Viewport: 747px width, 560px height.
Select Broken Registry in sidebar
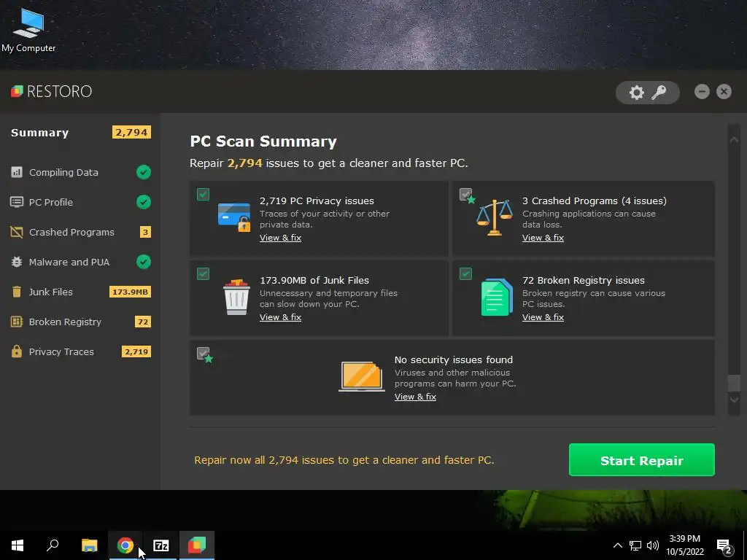click(x=80, y=322)
